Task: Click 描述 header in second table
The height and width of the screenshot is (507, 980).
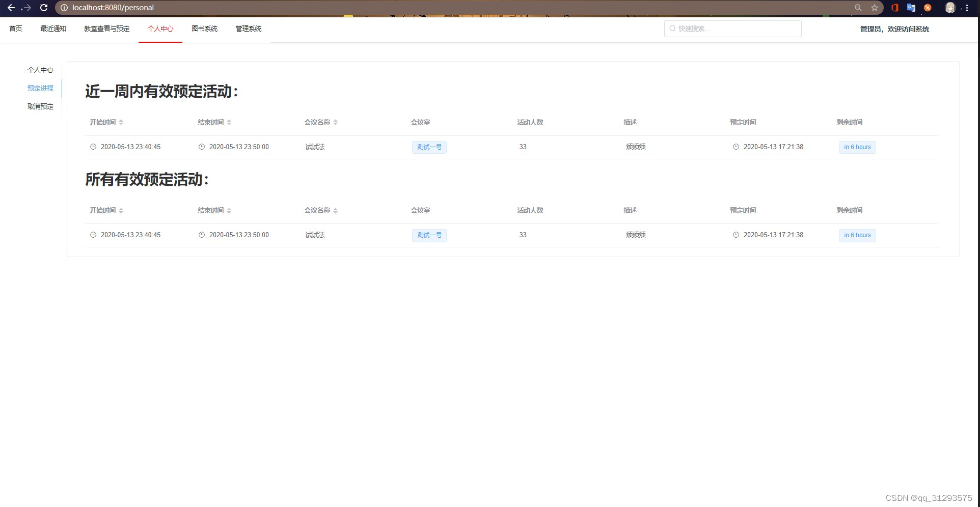Action: (630, 210)
